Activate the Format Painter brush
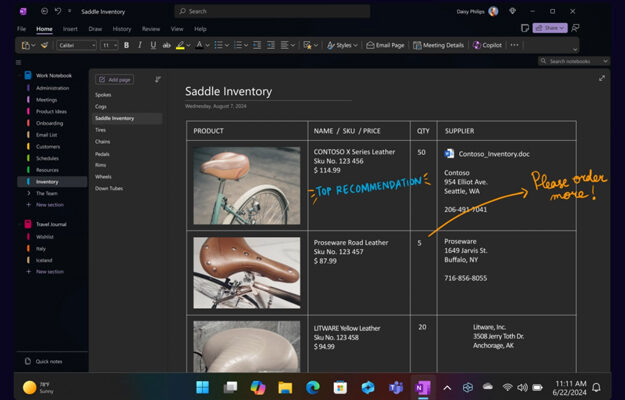The height and width of the screenshot is (400, 625). click(x=44, y=45)
